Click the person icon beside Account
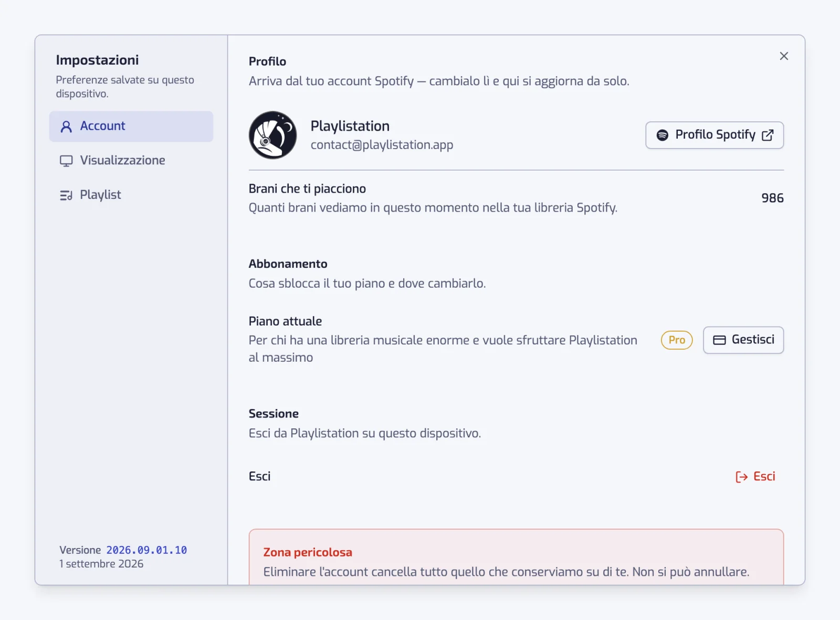This screenshot has height=620, width=840. [x=66, y=127]
